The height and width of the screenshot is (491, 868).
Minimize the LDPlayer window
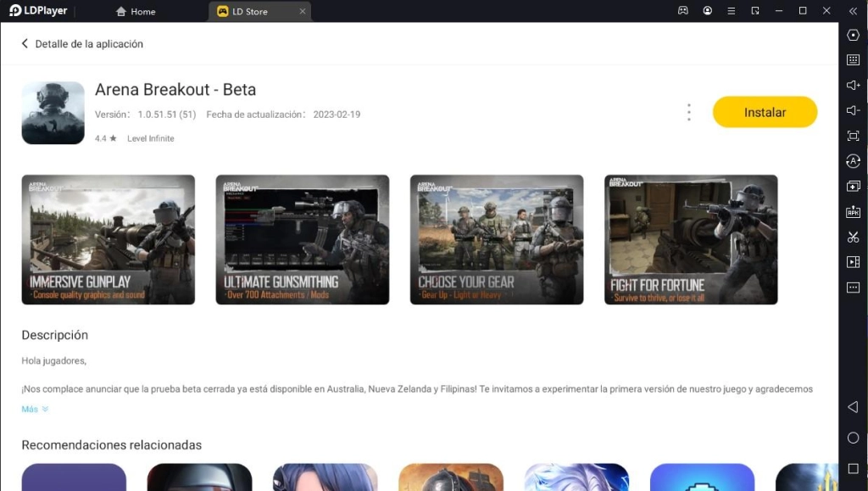point(778,10)
